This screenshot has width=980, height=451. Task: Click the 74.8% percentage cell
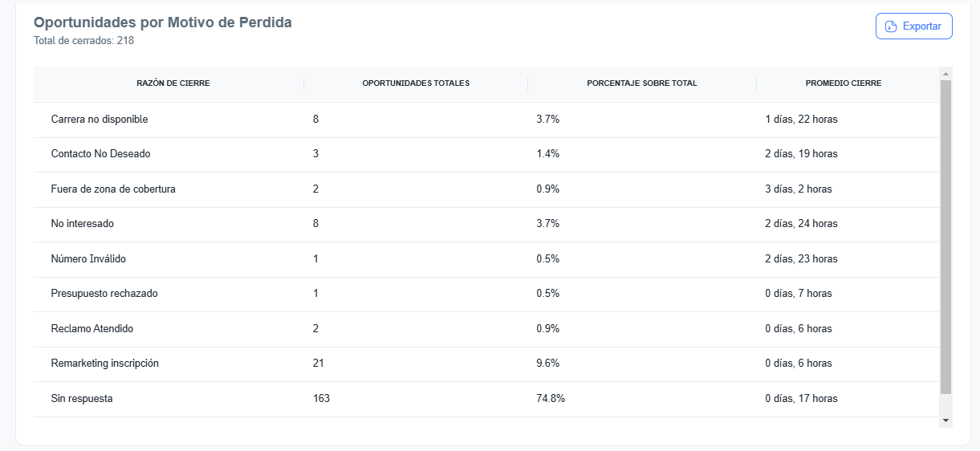pos(551,399)
